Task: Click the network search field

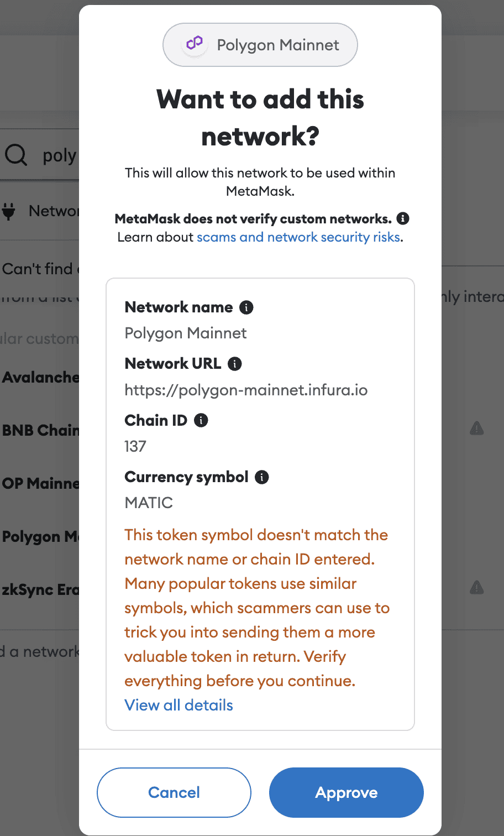Action: tap(60, 156)
